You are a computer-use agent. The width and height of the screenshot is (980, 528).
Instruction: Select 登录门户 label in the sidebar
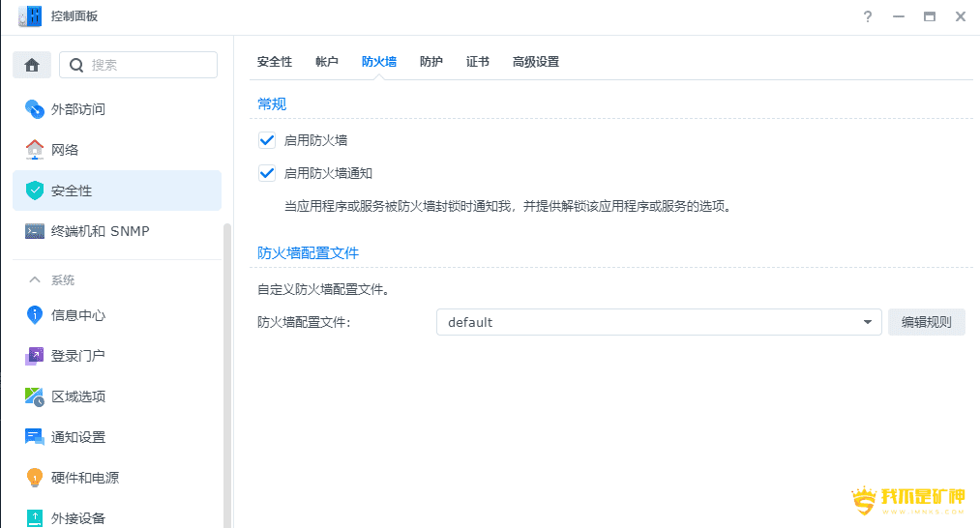click(x=78, y=356)
